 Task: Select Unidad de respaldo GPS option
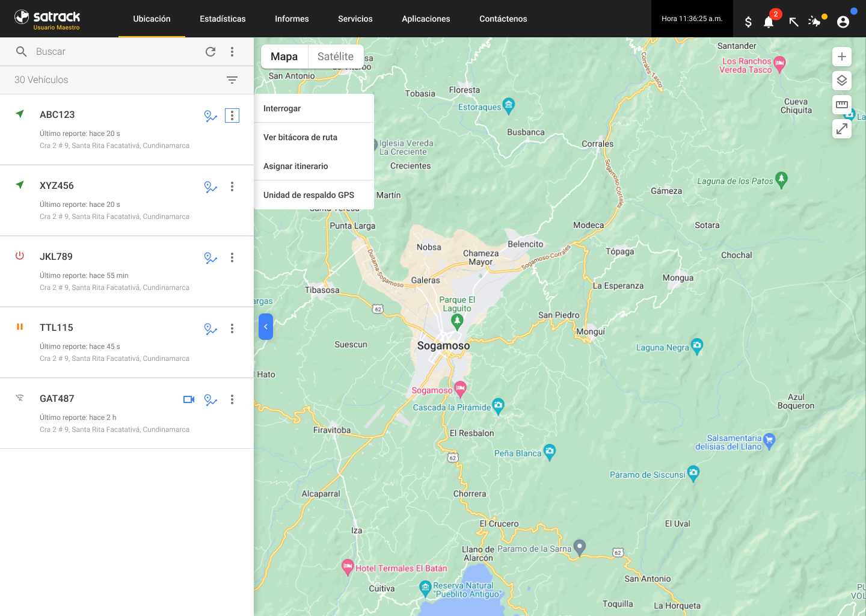pyautogui.click(x=309, y=195)
